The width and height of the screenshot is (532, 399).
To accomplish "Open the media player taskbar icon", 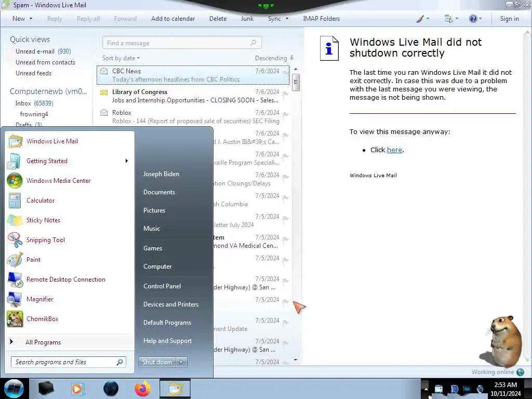I will 78,389.
